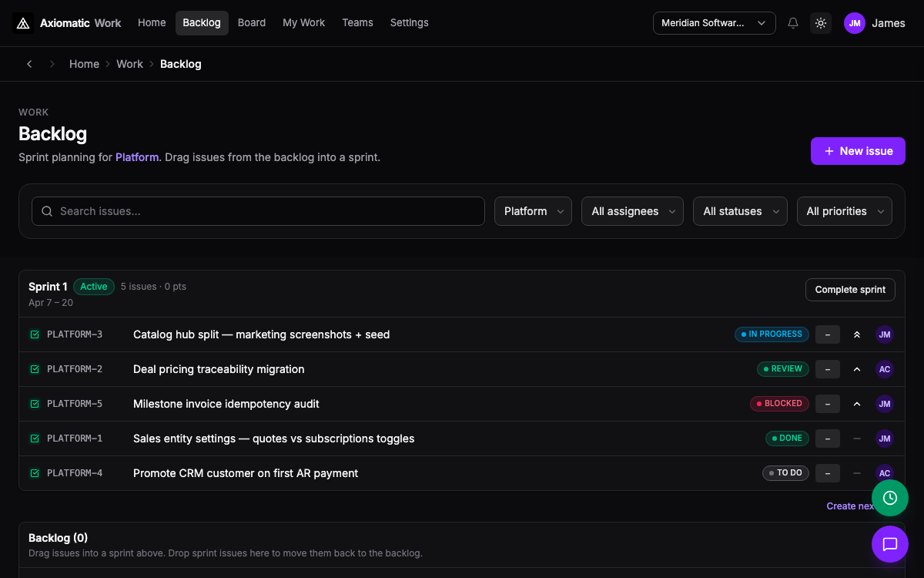Click the task type icon of PLATFORM-5
924x578 pixels.
(x=35, y=404)
